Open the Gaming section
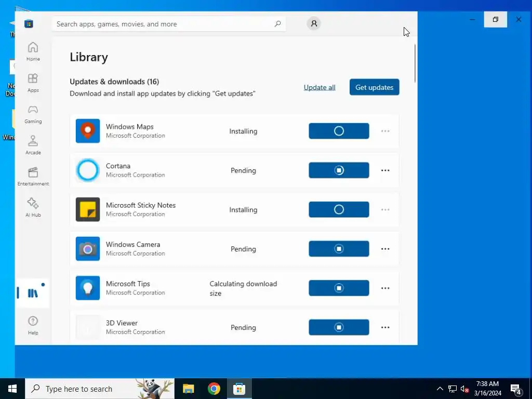 tap(33, 114)
